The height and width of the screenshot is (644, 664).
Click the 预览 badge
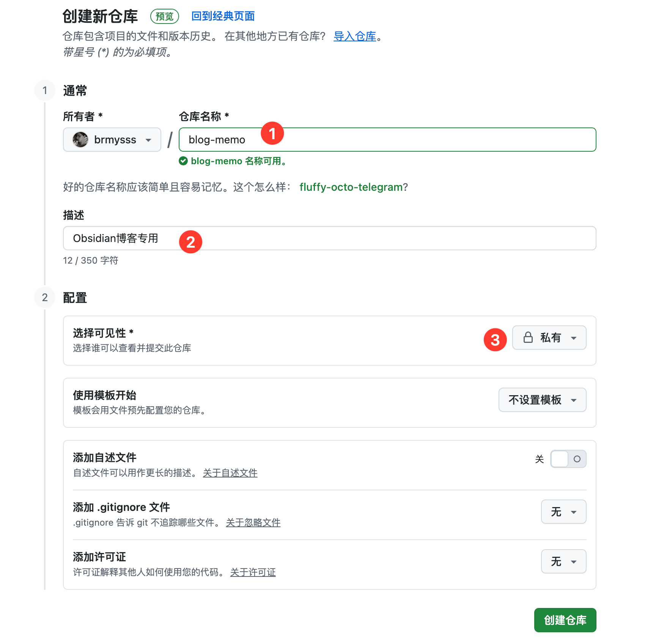click(x=165, y=16)
